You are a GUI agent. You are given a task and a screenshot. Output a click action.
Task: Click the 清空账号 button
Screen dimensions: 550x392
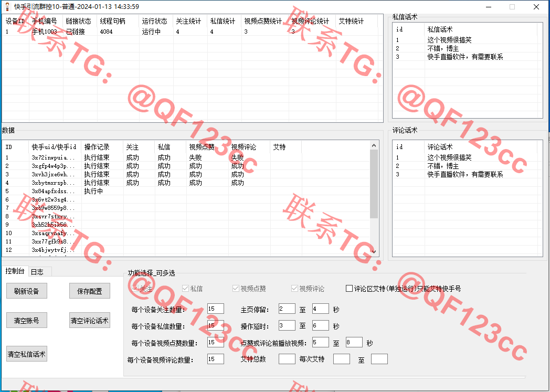[x=27, y=321]
